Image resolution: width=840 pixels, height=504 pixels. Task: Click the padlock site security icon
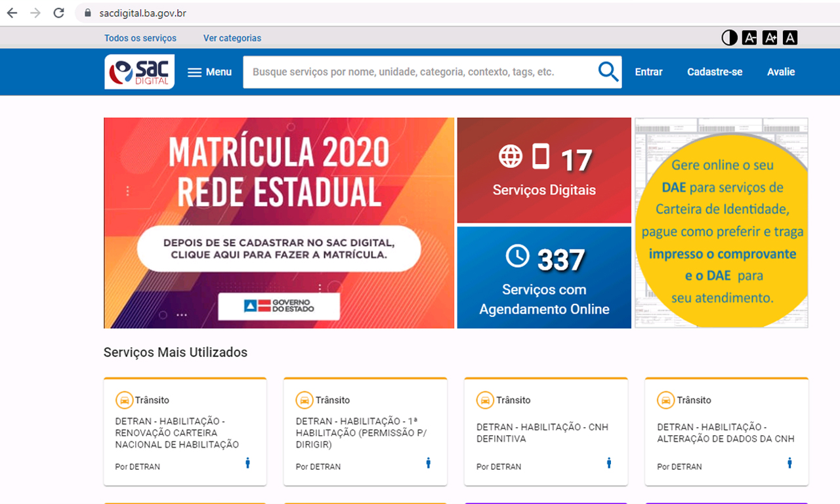[x=86, y=13]
